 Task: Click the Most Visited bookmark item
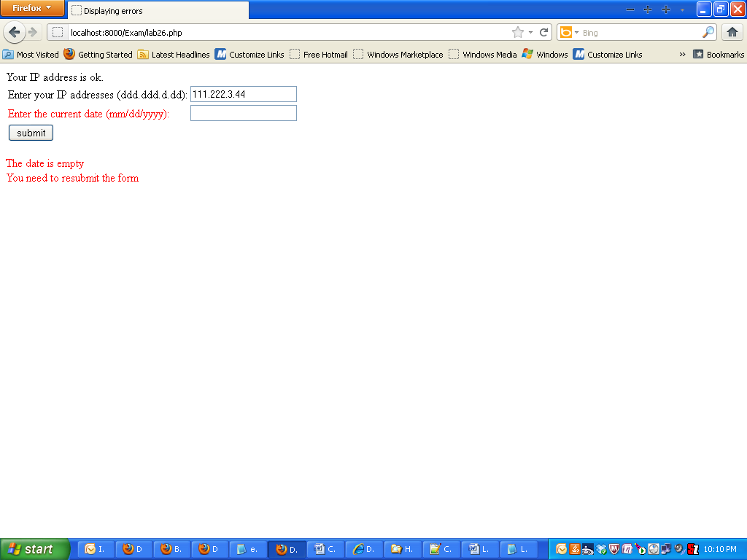[x=32, y=54]
